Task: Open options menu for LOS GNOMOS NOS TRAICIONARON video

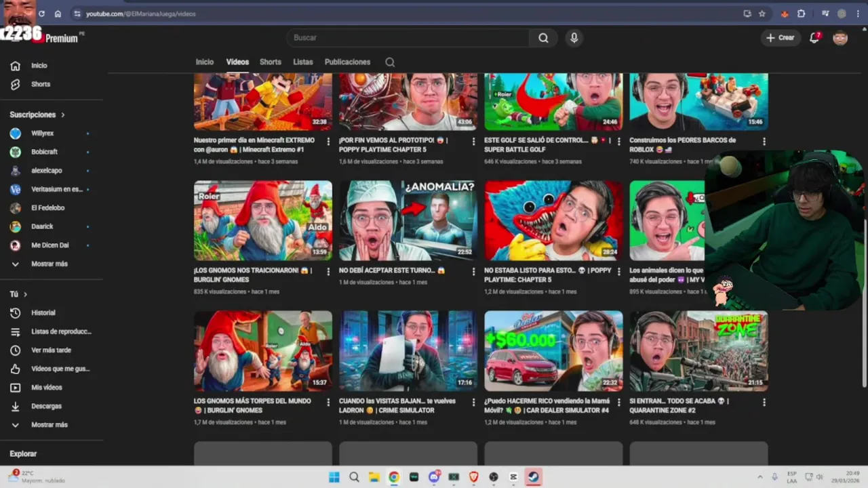Action: 328,272
